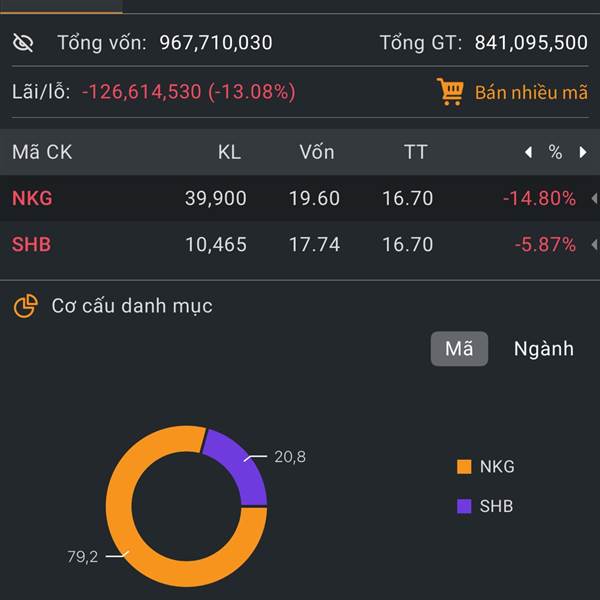
Task: Expand the SHB row side arrow
Action: (x=594, y=245)
